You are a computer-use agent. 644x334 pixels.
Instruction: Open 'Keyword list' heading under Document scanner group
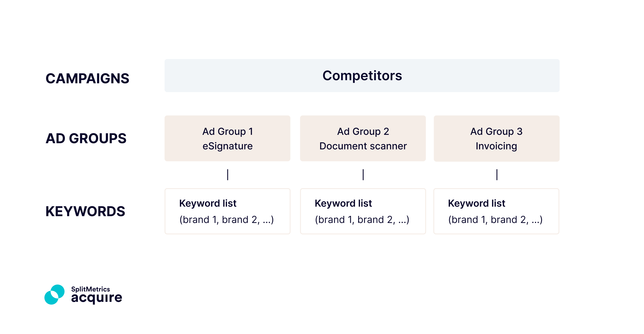pos(343,203)
